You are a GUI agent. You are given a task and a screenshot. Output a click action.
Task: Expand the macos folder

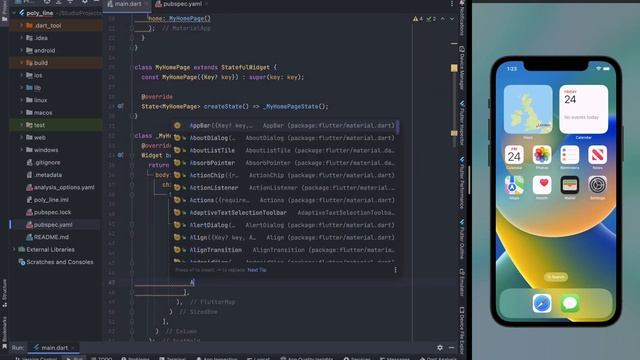tap(21, 113)
